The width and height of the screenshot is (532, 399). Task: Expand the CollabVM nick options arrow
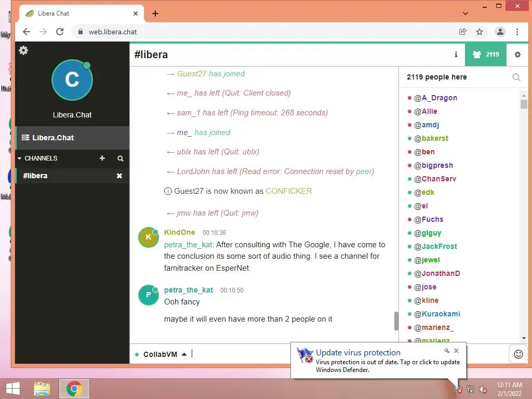184,354
